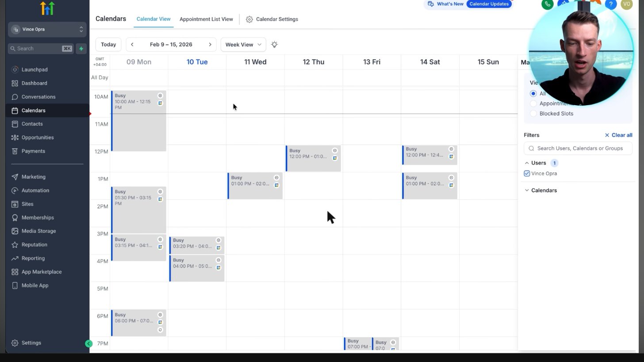644x362 pixels.
Task: Open Calendar Settings
Action: coord(272,19)
